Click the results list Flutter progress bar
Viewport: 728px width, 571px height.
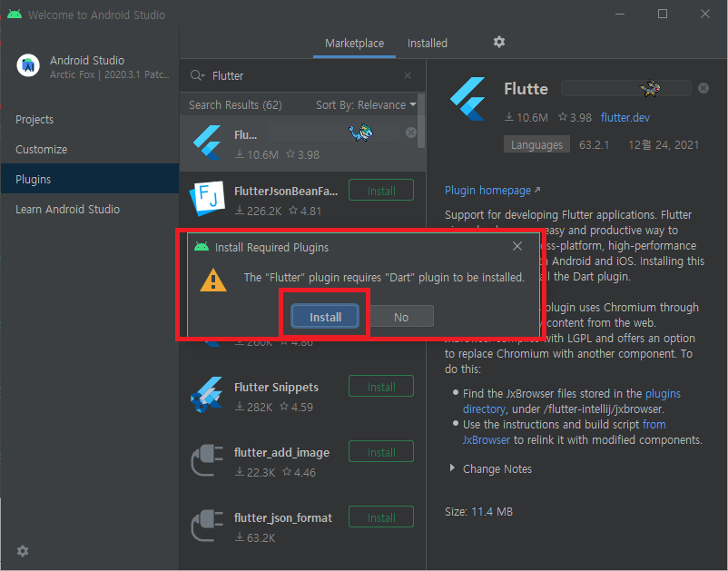click(334, 133)
